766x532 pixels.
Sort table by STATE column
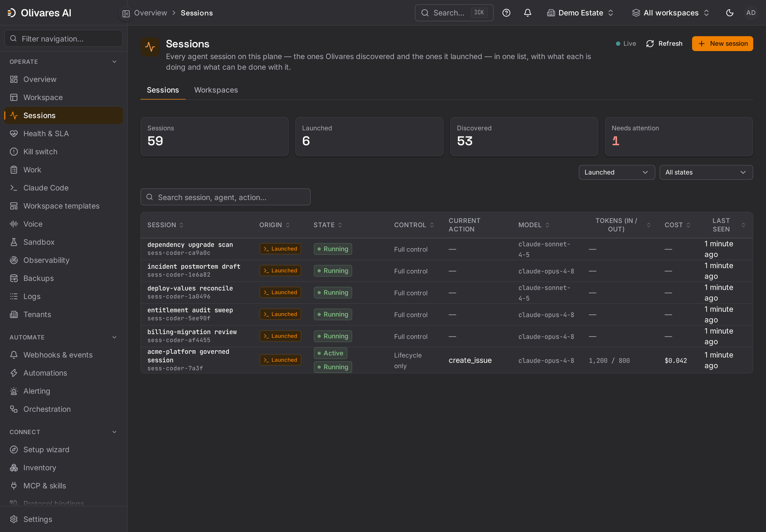[x=328, y=225]
